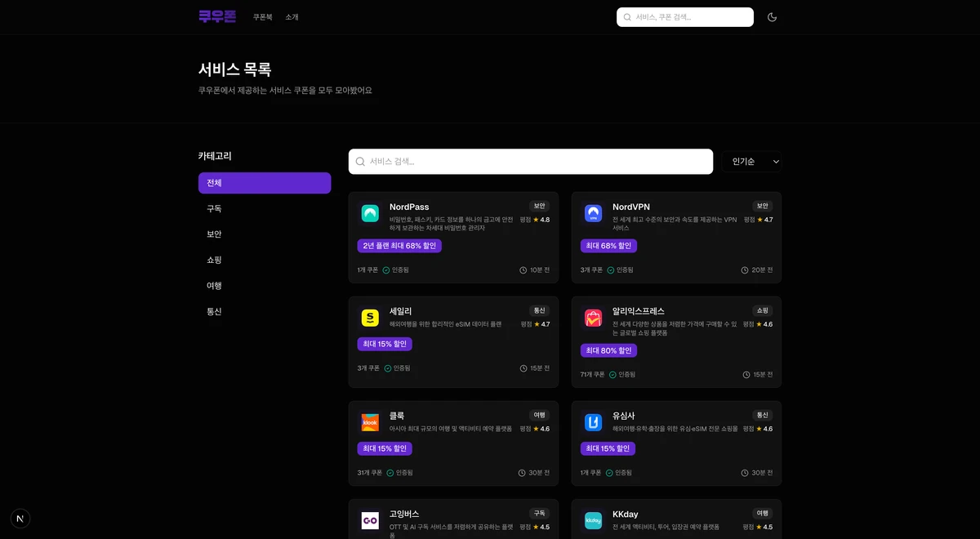Open the NordVPN title link
Screen dimensions: 980x539
(x=631, y=207)
